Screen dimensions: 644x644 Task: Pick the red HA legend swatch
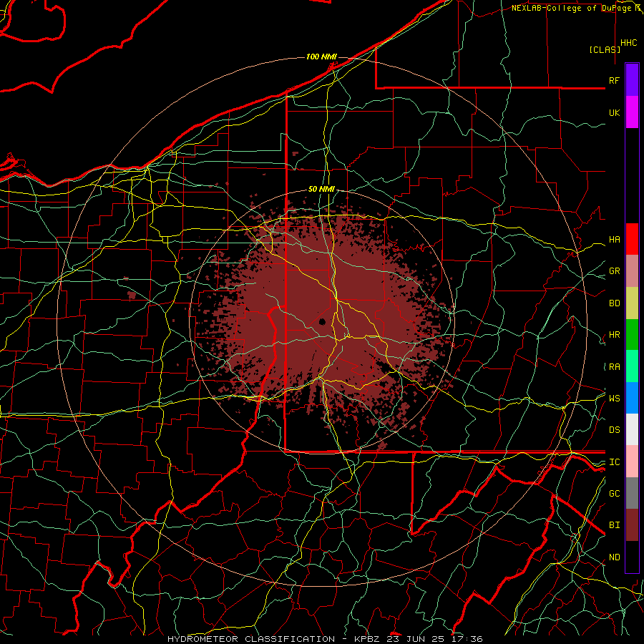click(632, 239)
